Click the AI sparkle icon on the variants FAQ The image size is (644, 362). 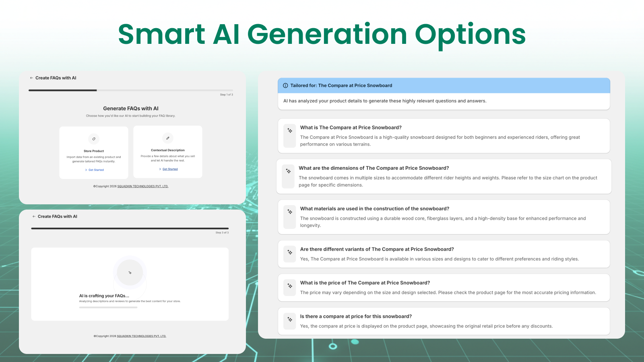click(x=289, y=252)
